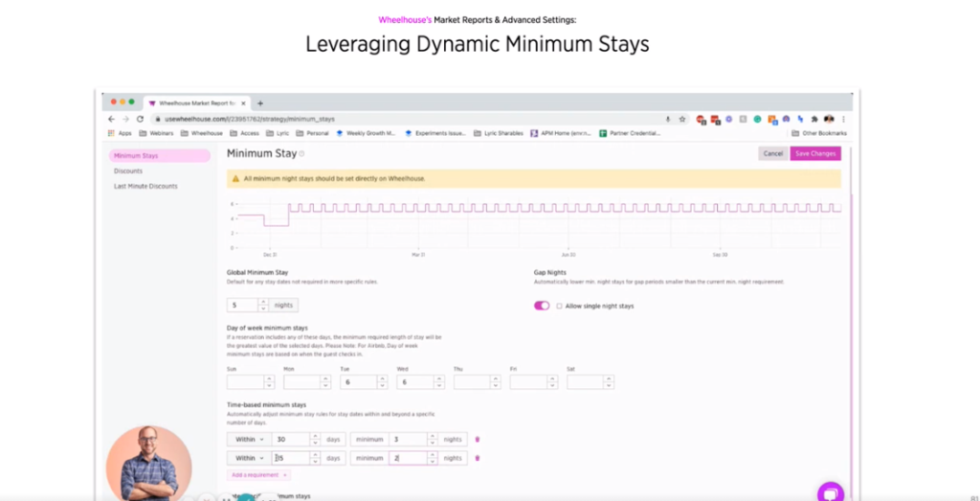Open Chrome's three-dot menu

click(x=843, y=119)
